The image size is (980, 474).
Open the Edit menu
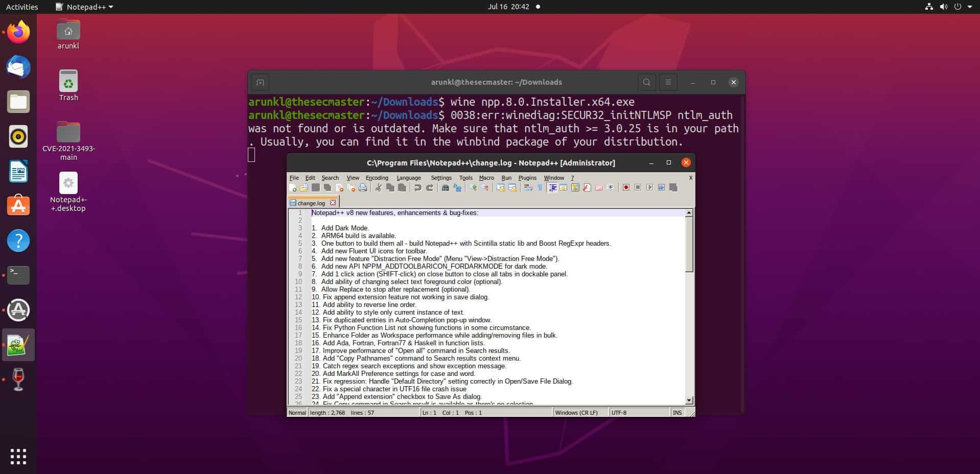(x=310, y=178)
